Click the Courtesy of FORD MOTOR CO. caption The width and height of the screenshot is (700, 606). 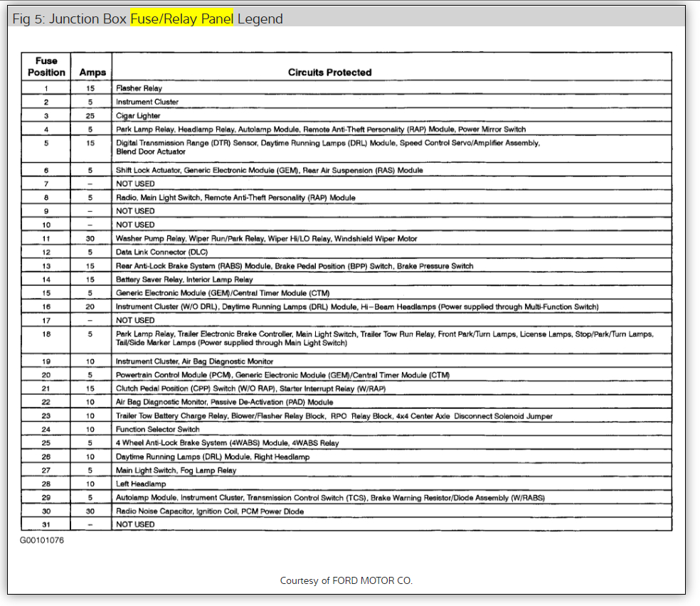point(346,580)
